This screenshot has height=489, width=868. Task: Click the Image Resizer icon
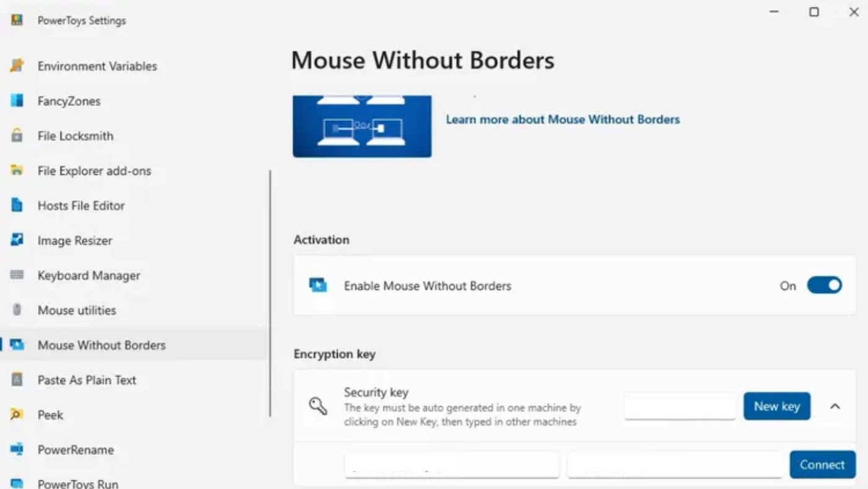(17, 240)
